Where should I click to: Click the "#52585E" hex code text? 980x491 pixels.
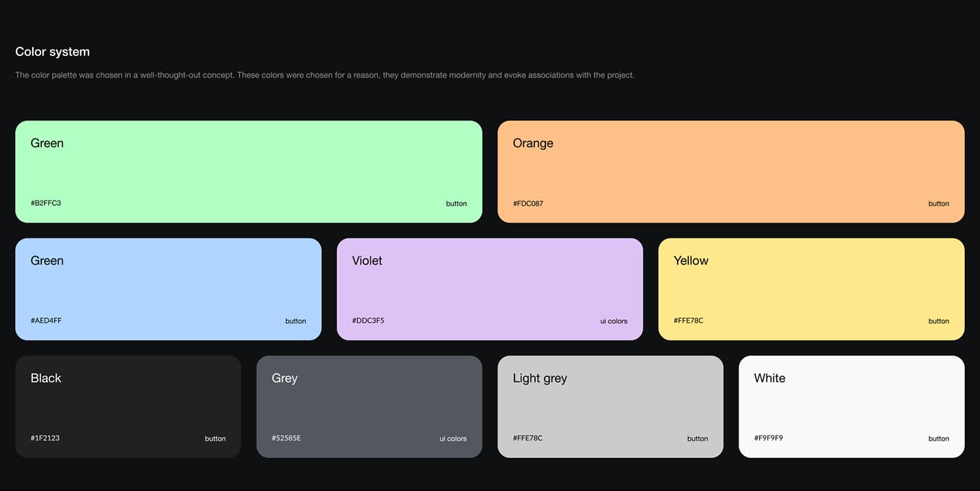(x=286, y=438)
